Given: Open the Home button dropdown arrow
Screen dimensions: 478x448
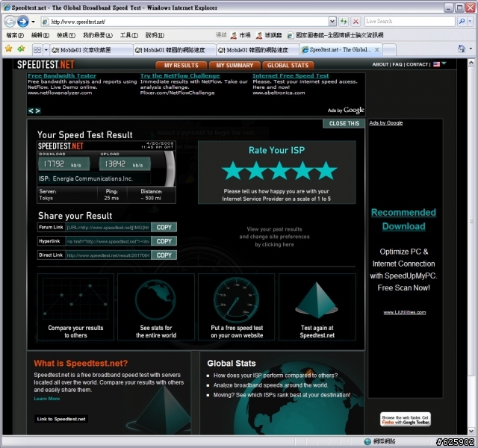Looking at the screenshot, I should (471, 49).
